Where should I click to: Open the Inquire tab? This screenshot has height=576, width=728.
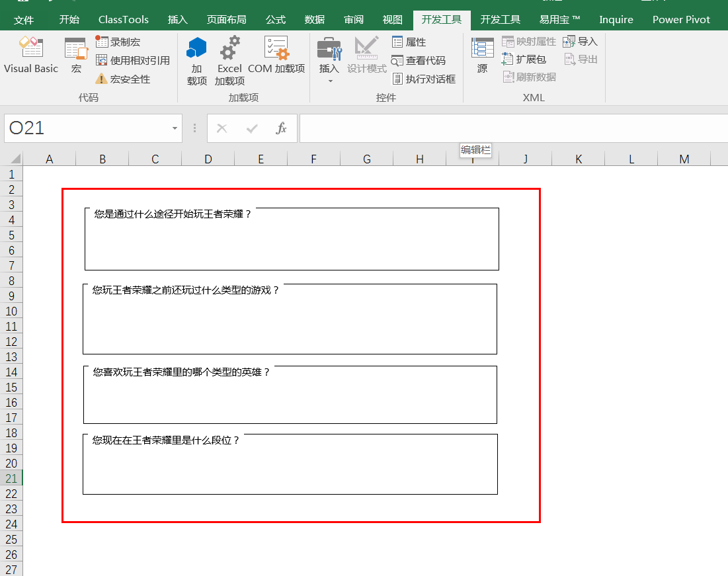[616, 20]
